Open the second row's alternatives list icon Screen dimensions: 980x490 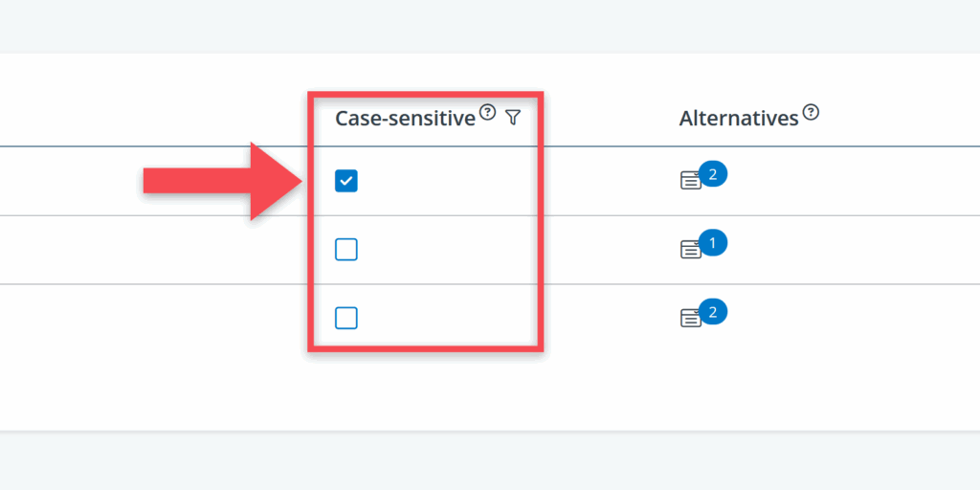pyautogui.click(x=690, y=249)
